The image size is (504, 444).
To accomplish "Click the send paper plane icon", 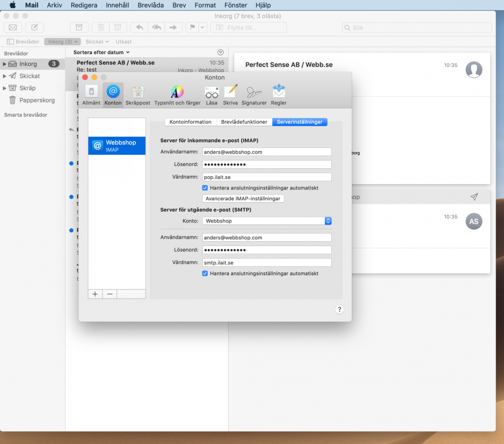I will tap(474, 197).
